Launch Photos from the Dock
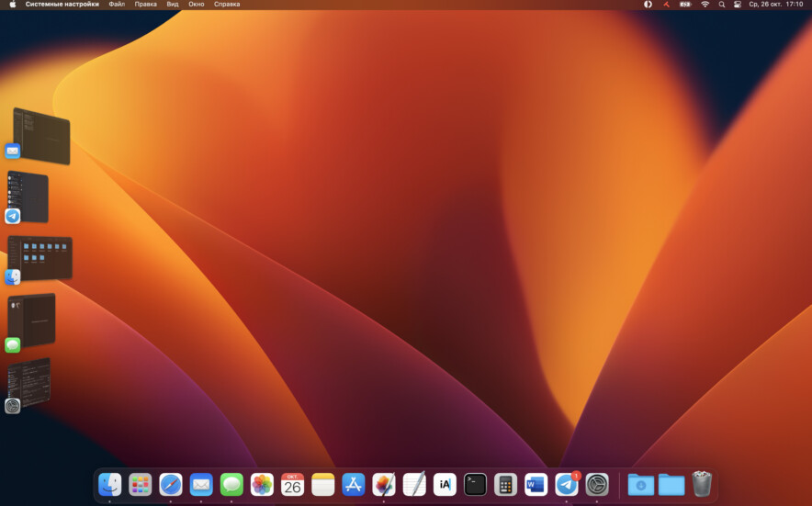The image size is (812, 506). (262, 485)
